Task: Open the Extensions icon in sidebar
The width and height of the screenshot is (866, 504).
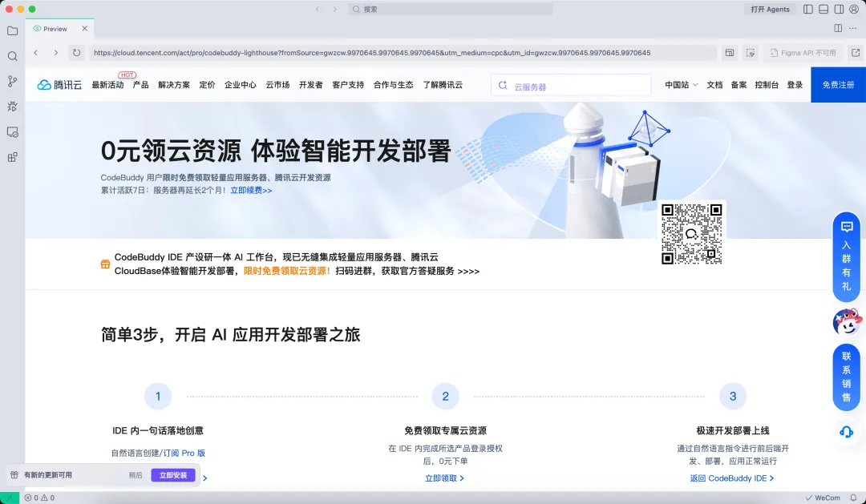Action: click(12, 157)
